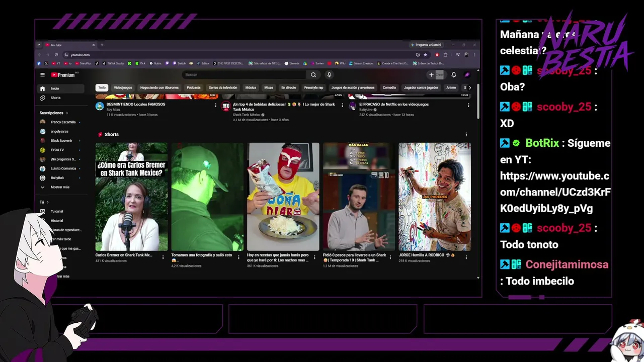Select the Videojuegos filter chip

(123, 87)
